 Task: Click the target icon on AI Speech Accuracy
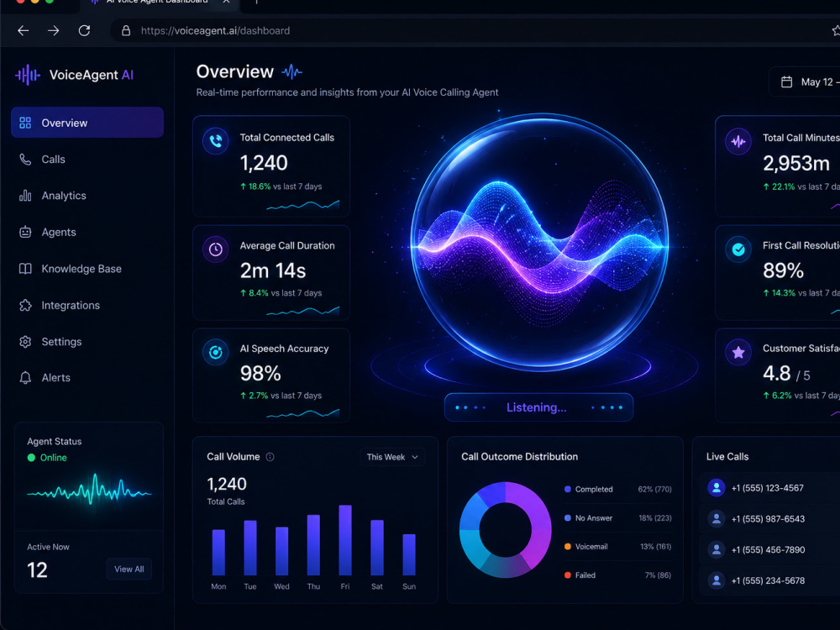[216, 352]
